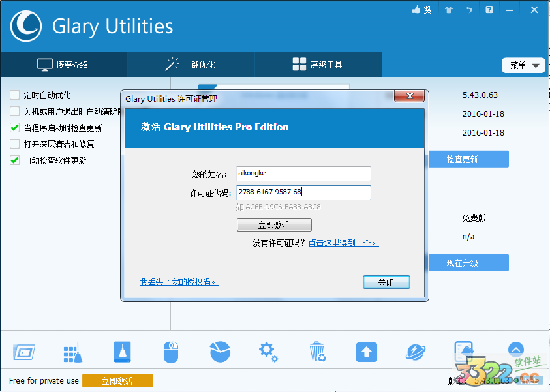Viewport: 550px width, 392px height.
Task: Click the 许可证代码 license code field
Action: 303,192
